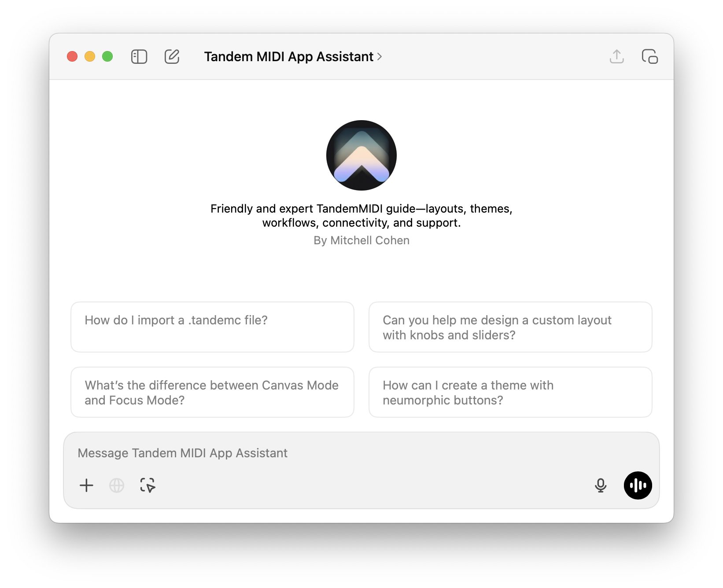The width and height of the screenshot is (723, 588).
Task: Close the window with red button
Action: pos(72,57)
